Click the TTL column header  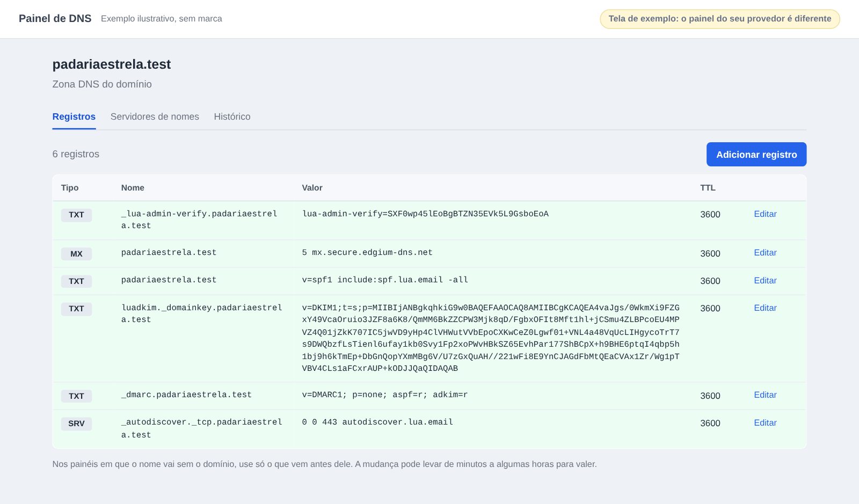click(x=708, y=188)
